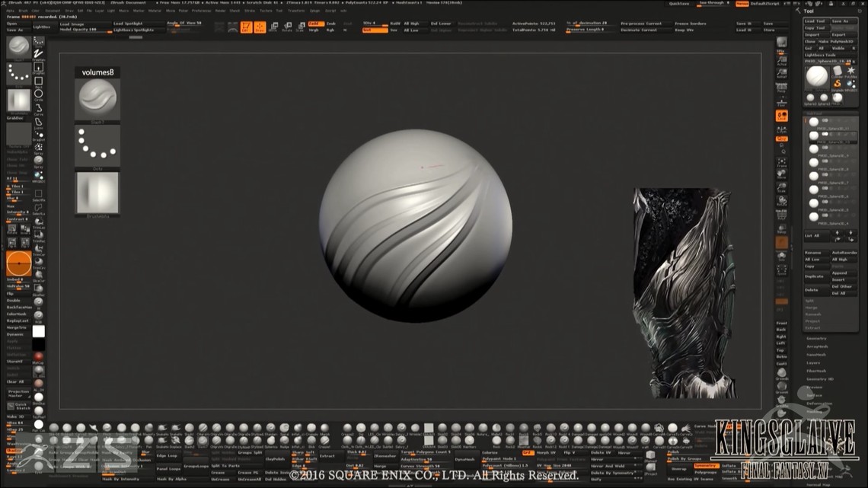Image resolution: width=868 pixels, height=488 pixels.
Task: Toggle the Zadd button
Action: pos(315,24)
